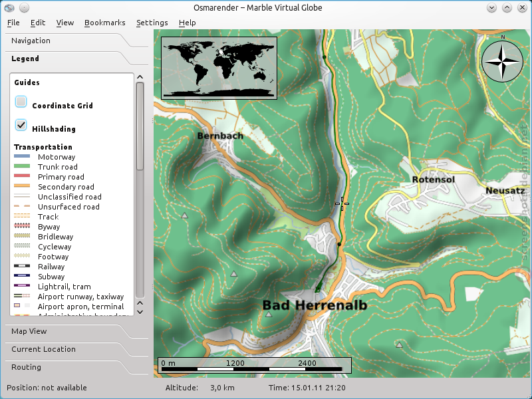Click legend scrollbar up arrow at top
The height and width of the screenshot is (399, 532).
(140, 77)
